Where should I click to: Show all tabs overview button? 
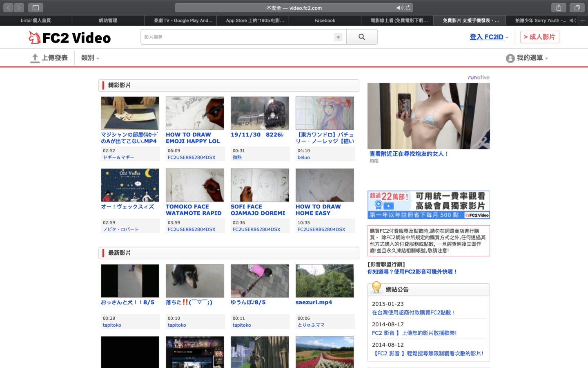(x=577, y=8)
